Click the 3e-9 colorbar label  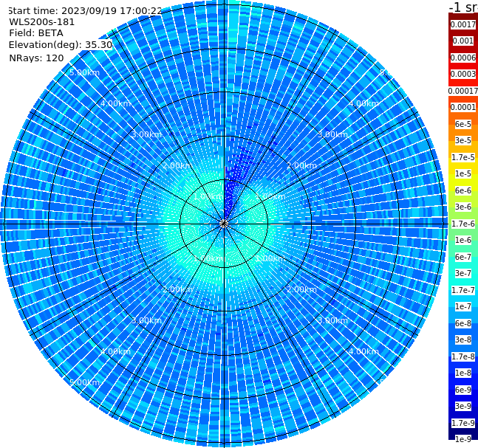point(463,406)
